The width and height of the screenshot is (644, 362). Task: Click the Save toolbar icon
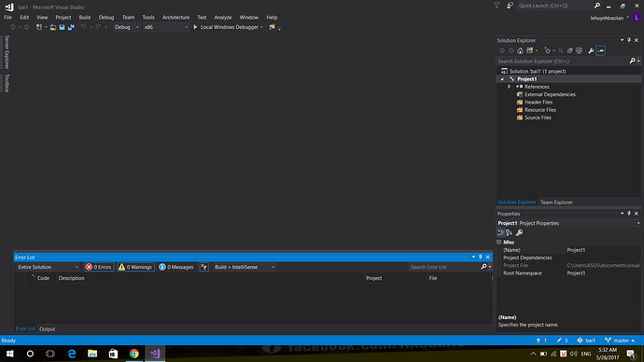tap(62, 27)
